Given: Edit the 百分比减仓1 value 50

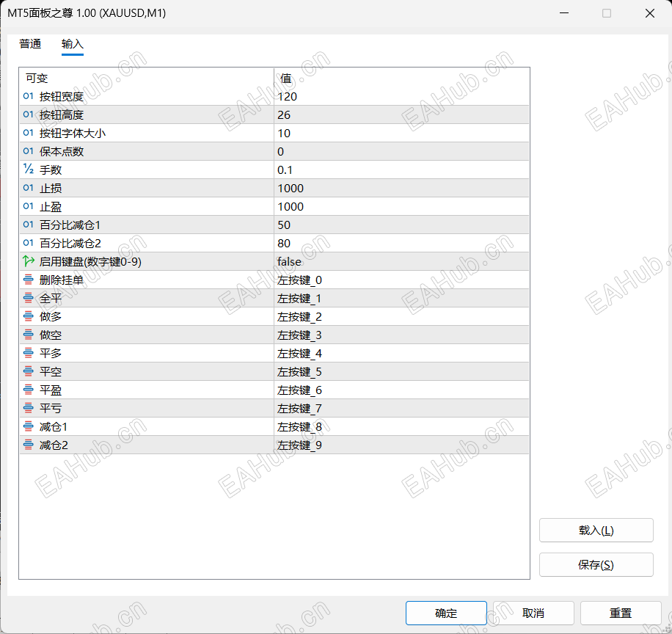Looking at the screenshot, I should pos(401,225).
